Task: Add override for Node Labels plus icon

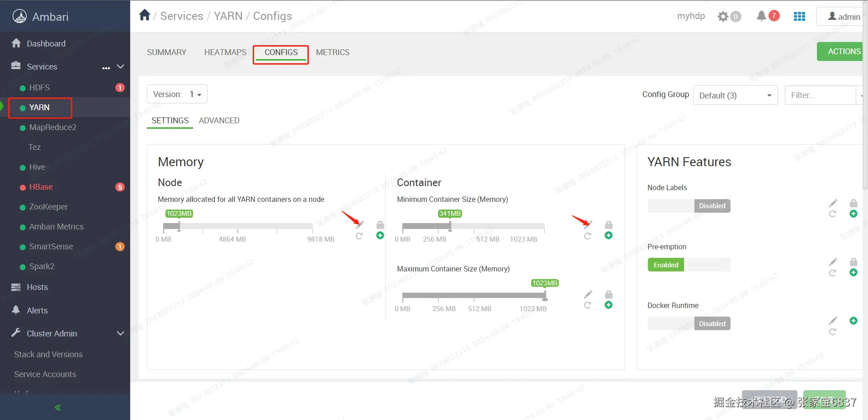Action: pos(854,214)
